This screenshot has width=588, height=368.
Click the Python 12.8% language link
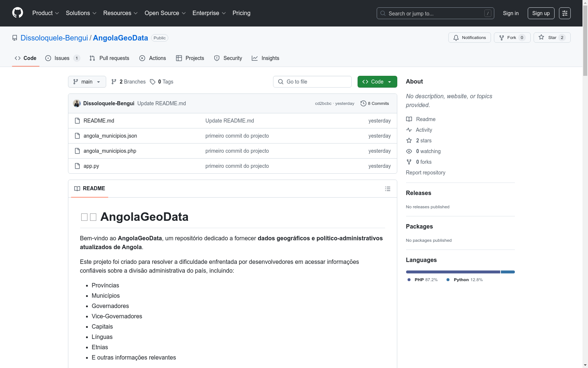465,280
